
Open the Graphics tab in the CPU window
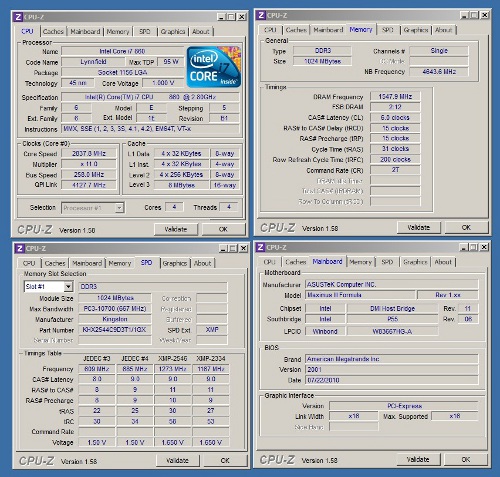click(x=173, y=32)
